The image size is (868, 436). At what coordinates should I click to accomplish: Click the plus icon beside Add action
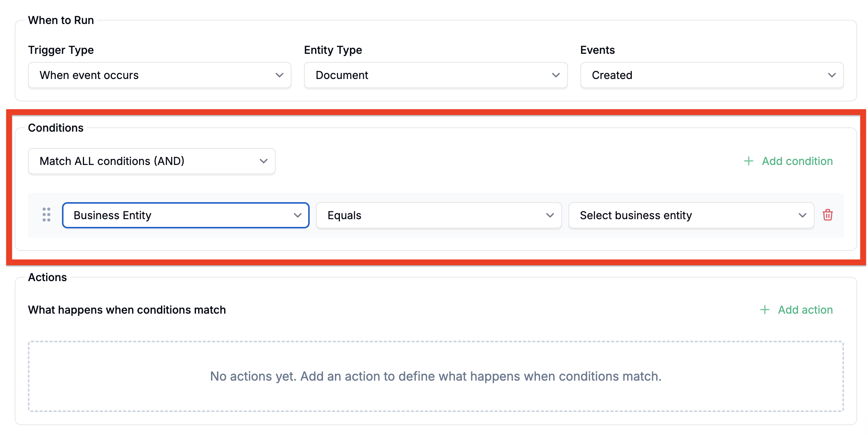(x=765, y=310)
